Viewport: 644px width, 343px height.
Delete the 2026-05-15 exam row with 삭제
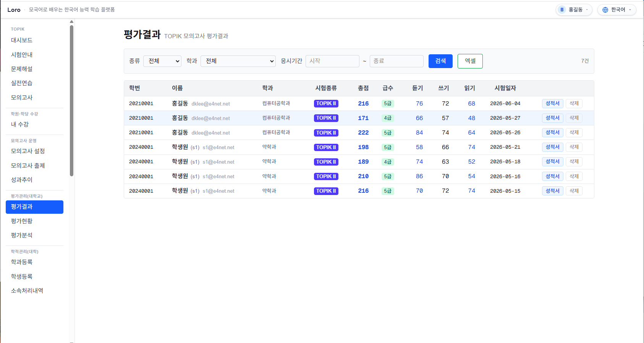click(x=574, y=191)
